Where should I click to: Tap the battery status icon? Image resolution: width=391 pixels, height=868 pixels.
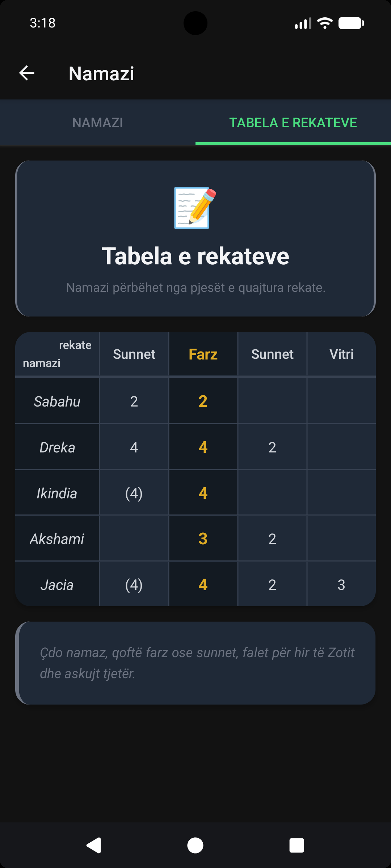point(351,23)
